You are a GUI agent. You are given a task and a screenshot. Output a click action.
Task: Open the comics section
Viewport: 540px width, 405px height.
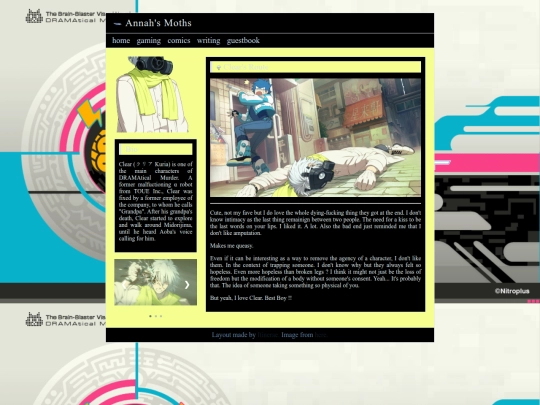179,41
